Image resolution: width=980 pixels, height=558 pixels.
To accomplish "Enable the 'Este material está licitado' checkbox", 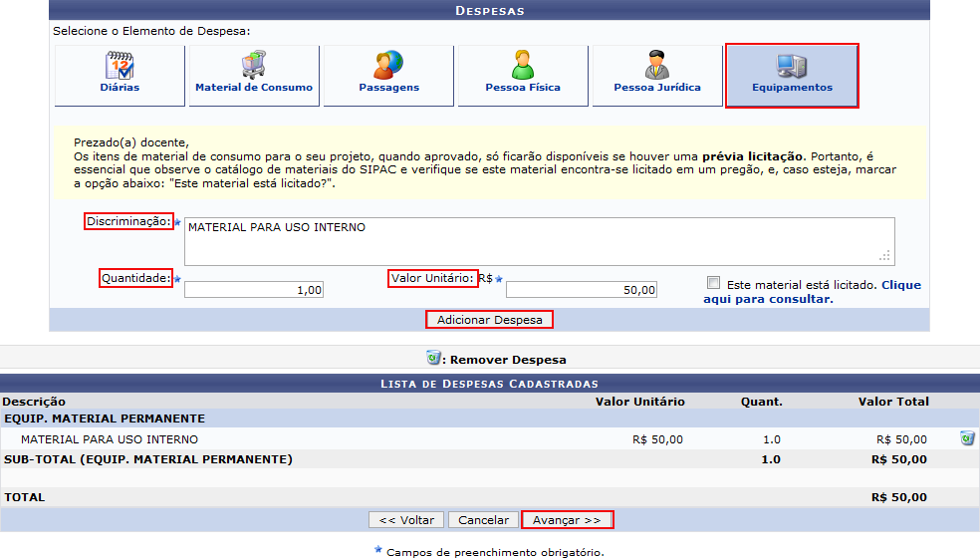I will [713, 283].
